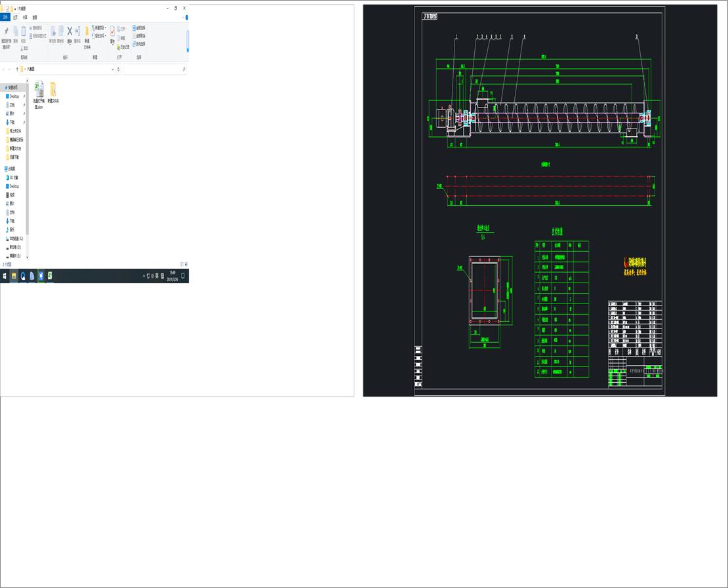Switch to details view icon in status bar
This screenshot has height=588, width=728.
click(182, 264)
